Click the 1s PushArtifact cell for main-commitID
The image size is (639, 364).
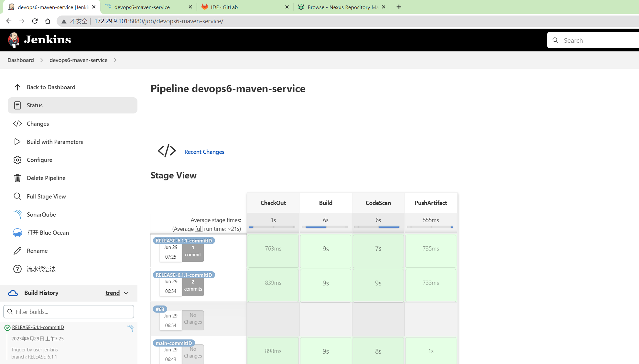point(431,351)
